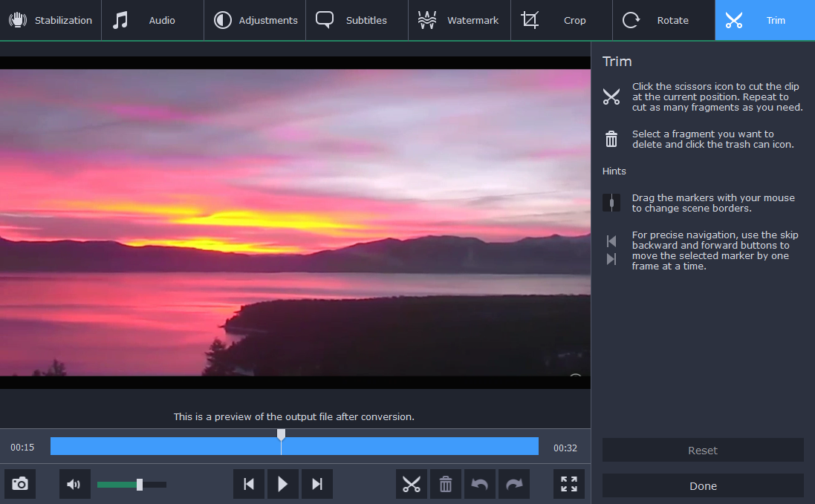Take a snapshot with the camera icon

20,484
